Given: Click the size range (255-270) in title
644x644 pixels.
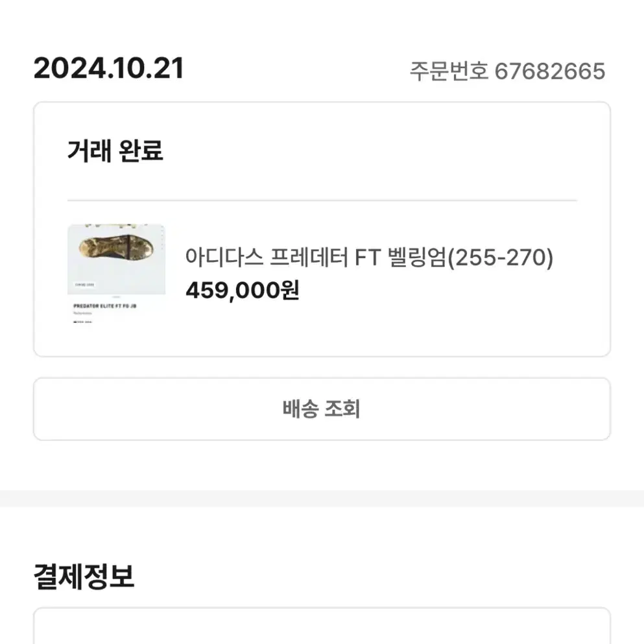Looking at the screenshot, I should pyautogui.click(x=500, y=257).
